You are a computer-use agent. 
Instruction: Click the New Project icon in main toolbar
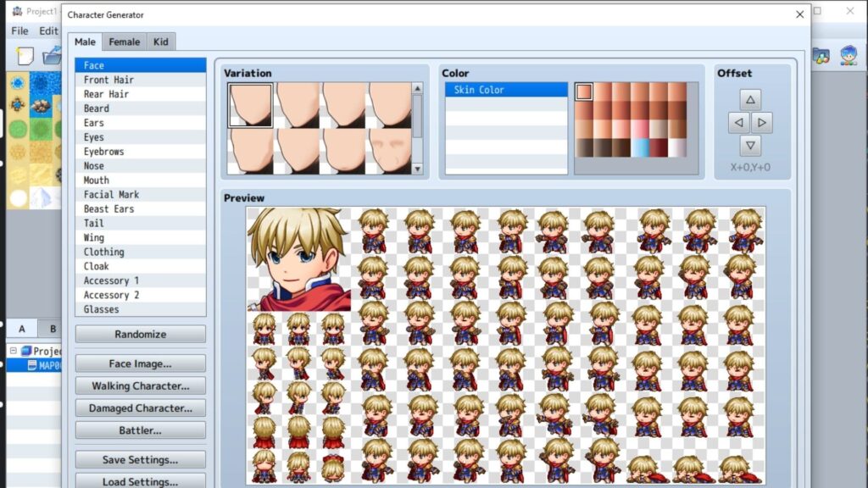25,56
